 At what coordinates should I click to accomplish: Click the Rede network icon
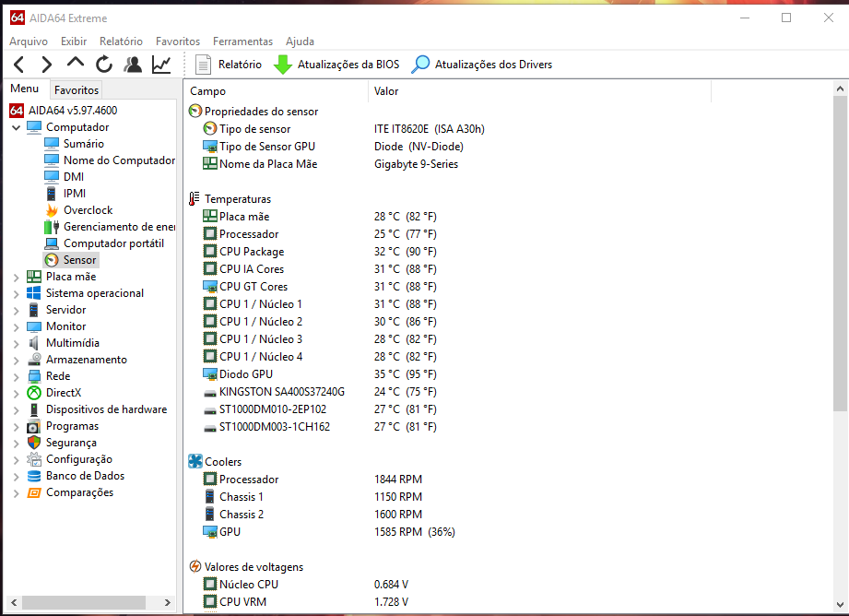point(34,376)
